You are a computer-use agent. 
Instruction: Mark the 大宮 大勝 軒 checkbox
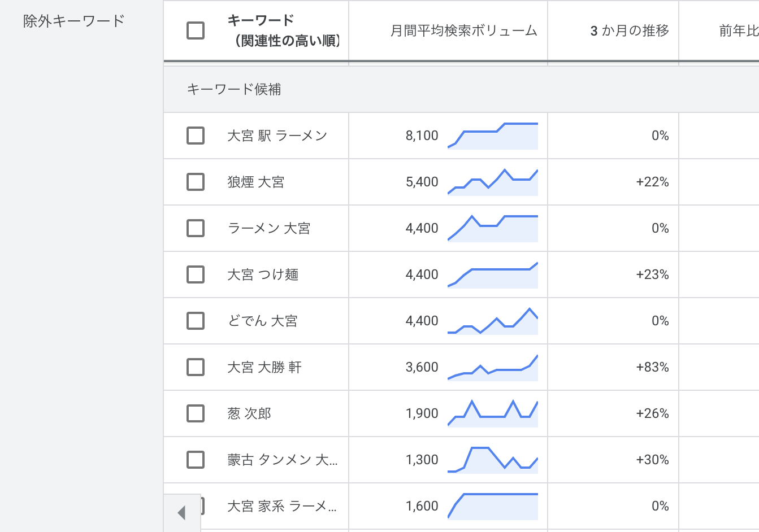pyautogui.click(x=196, y=367)
